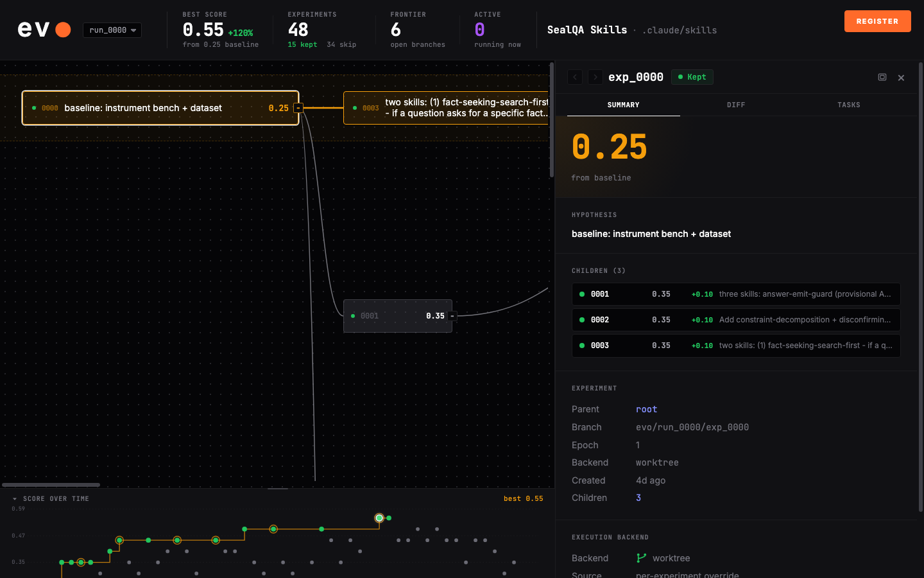Click the .claude/skills path text
Viewport: 924px width, 578px height.
point(680,30)
